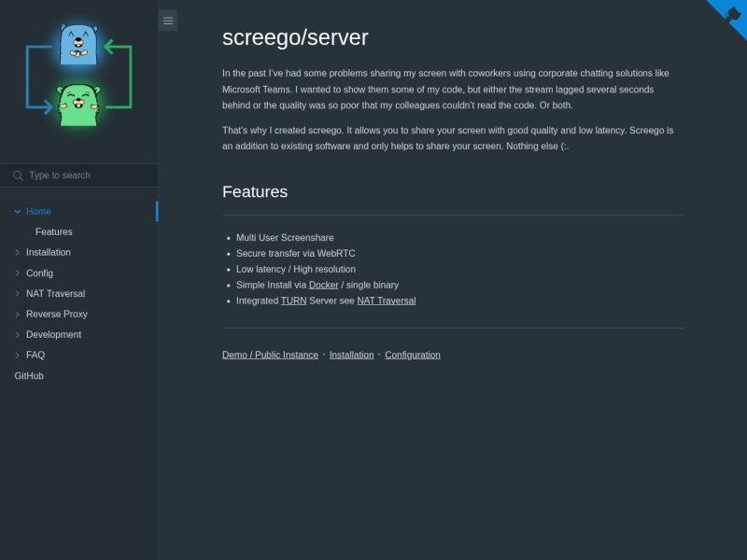Expand the NAT Traversal chevron

click(x=17, y=293)
